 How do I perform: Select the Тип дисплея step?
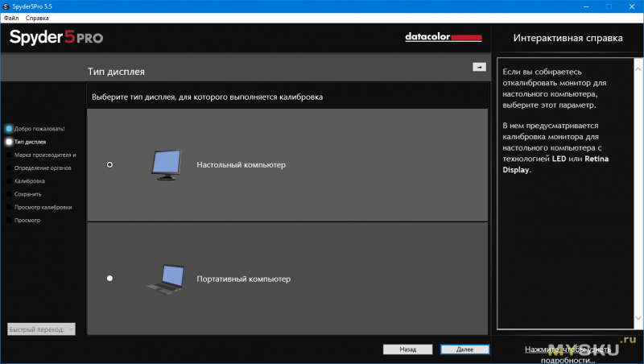pyautogui.click(x=30, y=142)
